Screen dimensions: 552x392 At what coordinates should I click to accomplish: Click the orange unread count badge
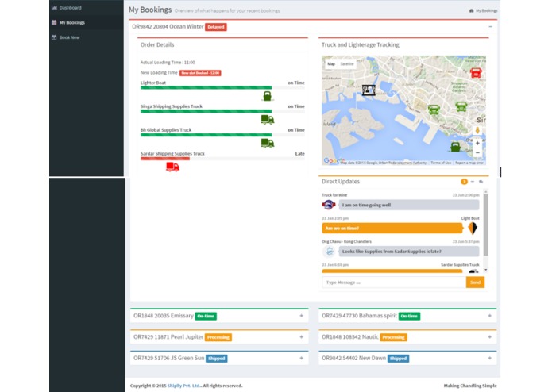[x=464, y=182]
